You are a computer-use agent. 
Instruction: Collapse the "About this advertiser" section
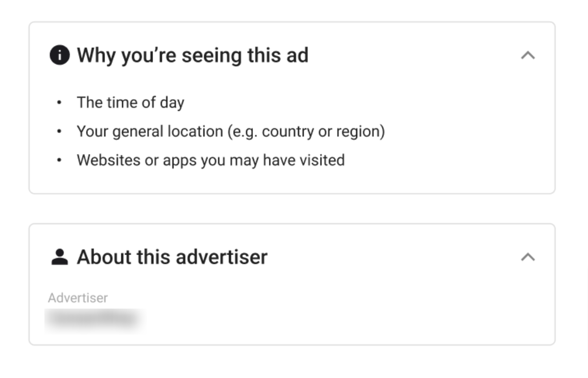click(528, 257)
